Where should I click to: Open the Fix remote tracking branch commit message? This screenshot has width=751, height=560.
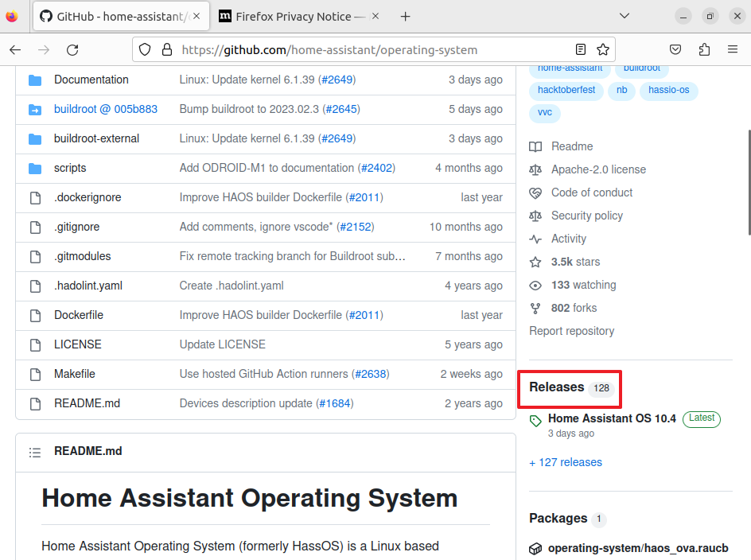point(292,257)
